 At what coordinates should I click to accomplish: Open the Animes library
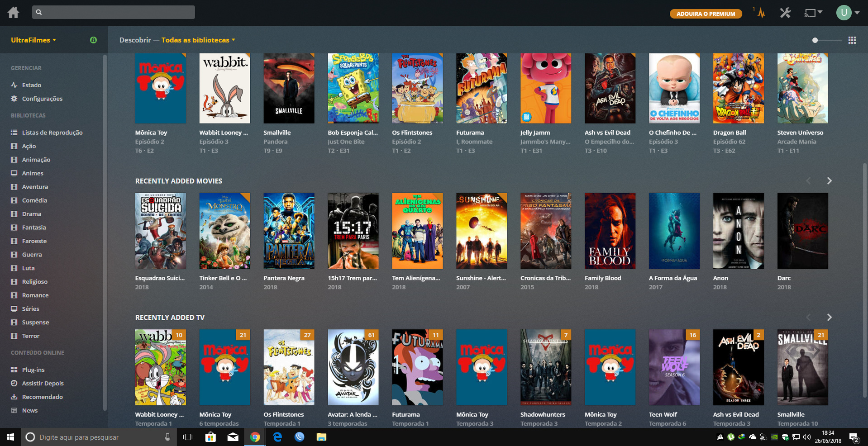pyautogui.click(x=33, y=173)
